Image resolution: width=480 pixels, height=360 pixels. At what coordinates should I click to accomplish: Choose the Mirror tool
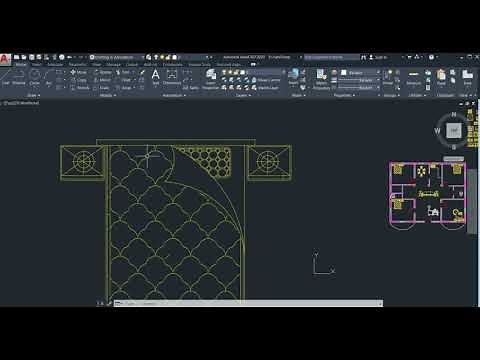click(103, 80)
